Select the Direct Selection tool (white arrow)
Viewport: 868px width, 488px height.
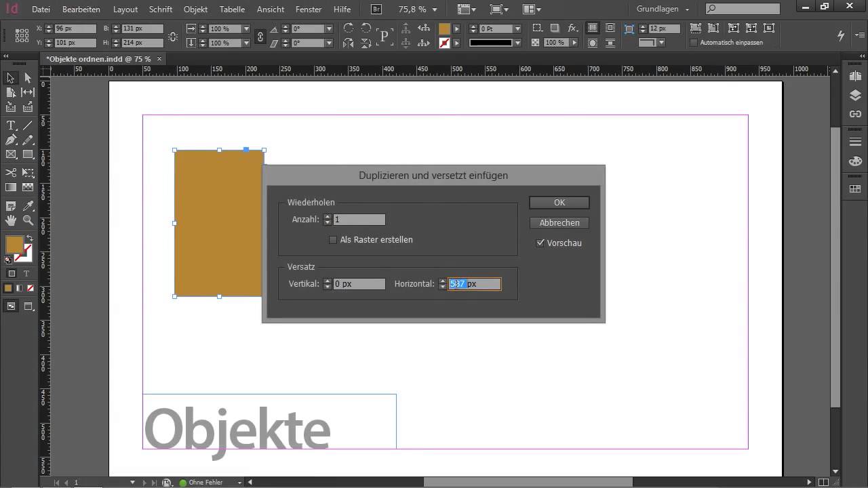(x=28, y=78)
